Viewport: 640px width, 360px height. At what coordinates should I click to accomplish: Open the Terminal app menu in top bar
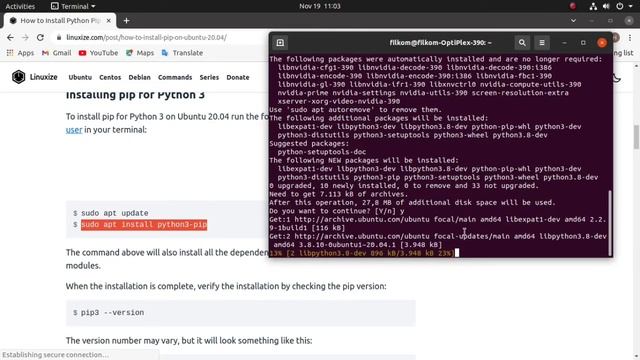[x=73, y=6]
